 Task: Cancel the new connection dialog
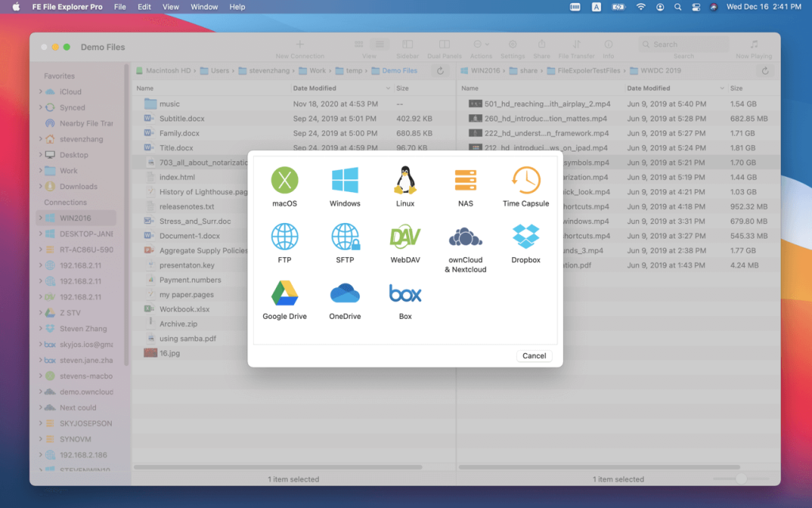point(534,355)
